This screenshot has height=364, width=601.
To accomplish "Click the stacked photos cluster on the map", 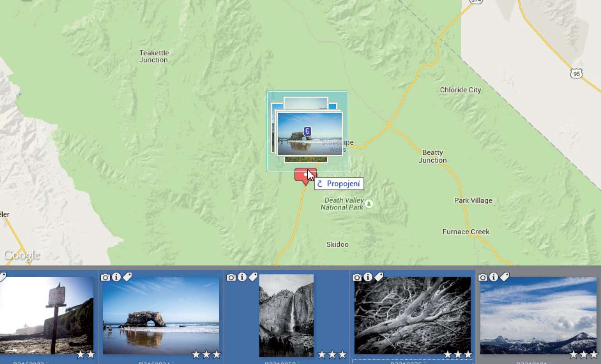I will point(307,131).
